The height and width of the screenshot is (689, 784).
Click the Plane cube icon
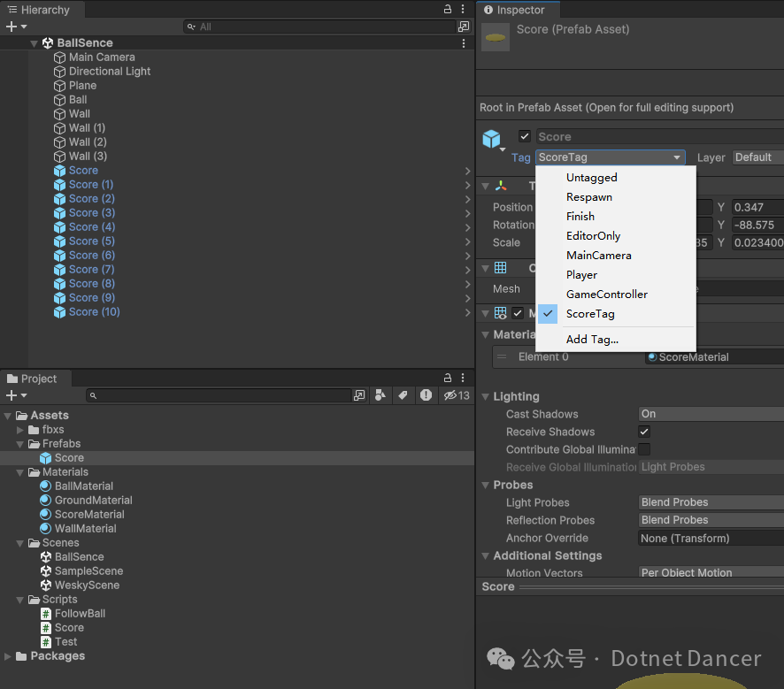(x=59, y=86)
